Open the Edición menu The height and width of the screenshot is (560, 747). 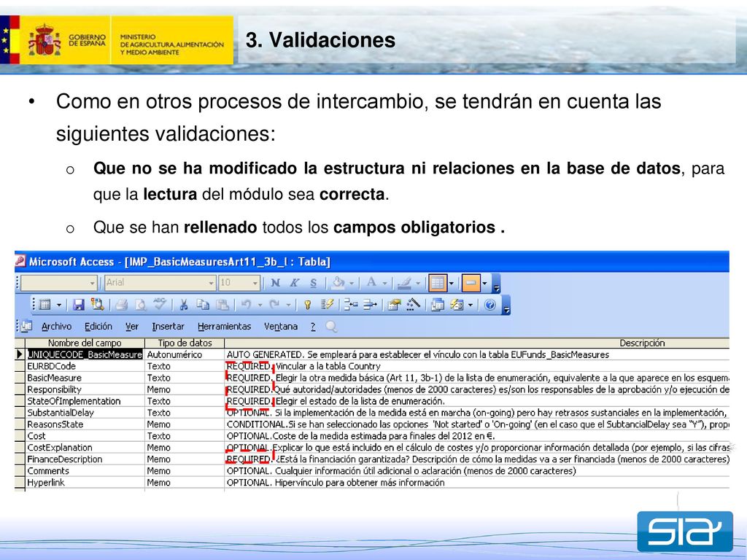pyautogui.click(x=98, y=326)
